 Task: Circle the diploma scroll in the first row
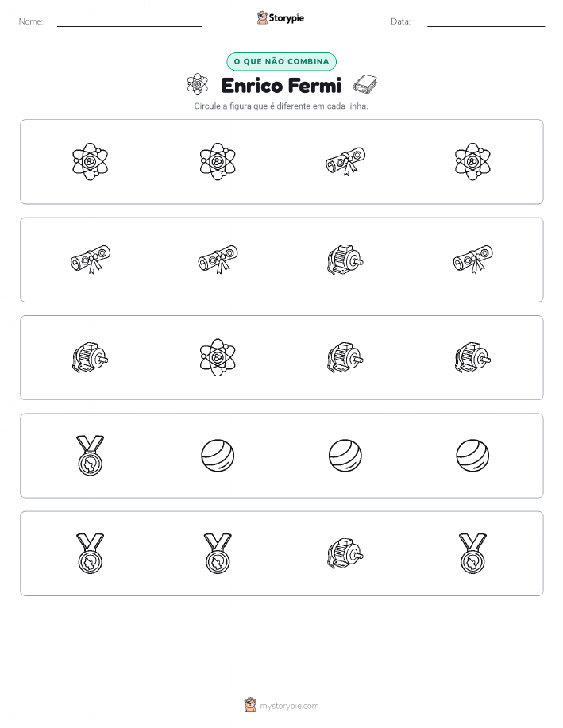pos(345,162)
